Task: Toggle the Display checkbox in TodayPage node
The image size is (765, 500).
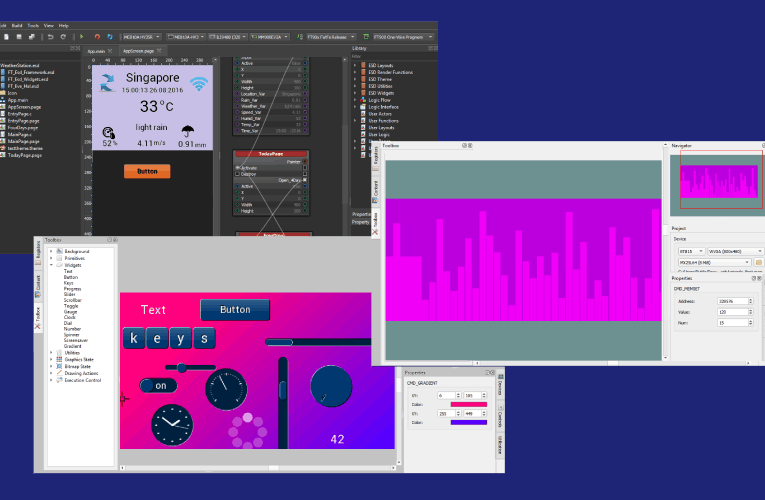Action: pyautogui.click(x=238, y=174)
